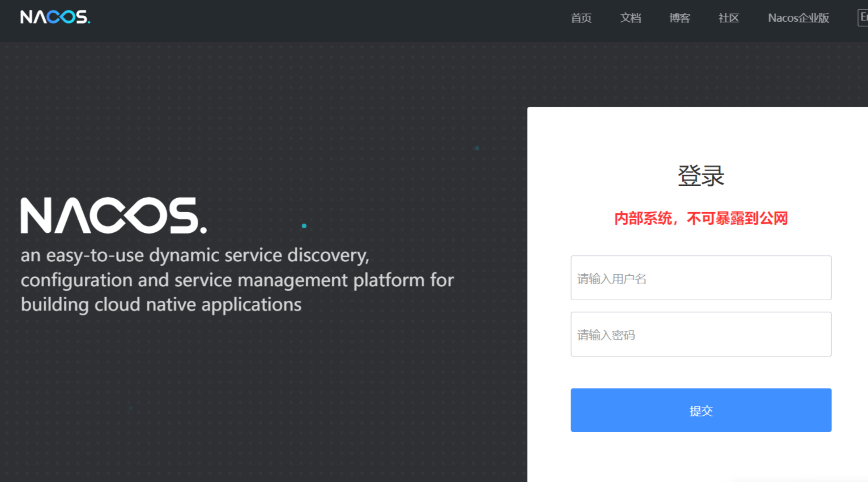Click the 登录 login heading
868x482 pixels.
(701, 176)
